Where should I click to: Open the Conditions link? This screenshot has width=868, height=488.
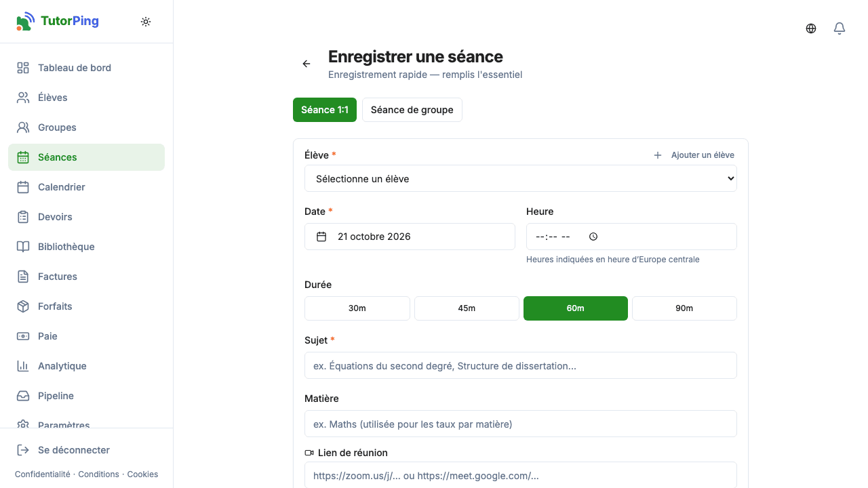98,474
